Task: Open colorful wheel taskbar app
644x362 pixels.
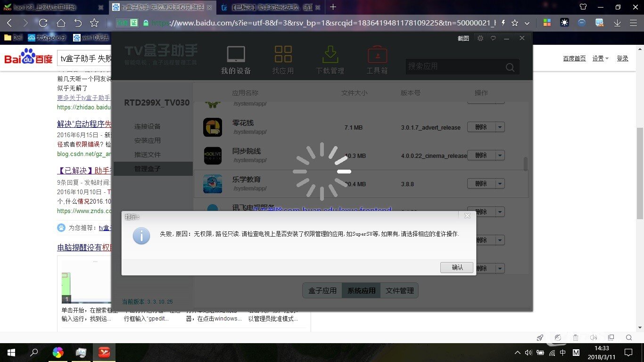Action: tap(58, 352)
